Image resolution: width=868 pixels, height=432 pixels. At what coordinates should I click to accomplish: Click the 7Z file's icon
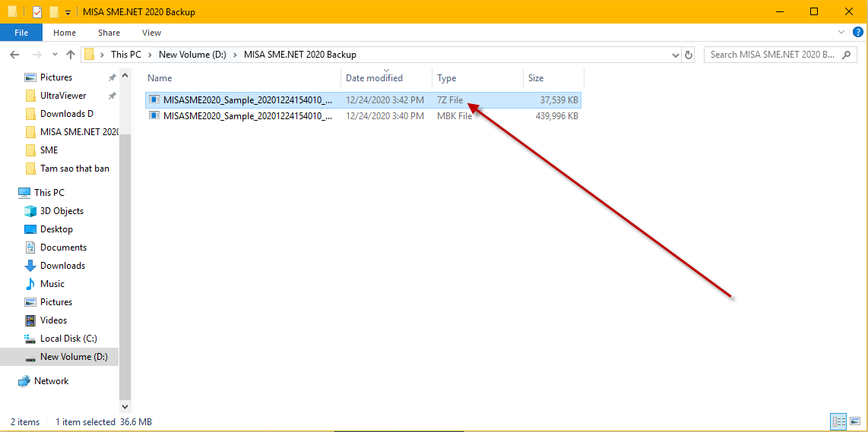tap(154, 100)
